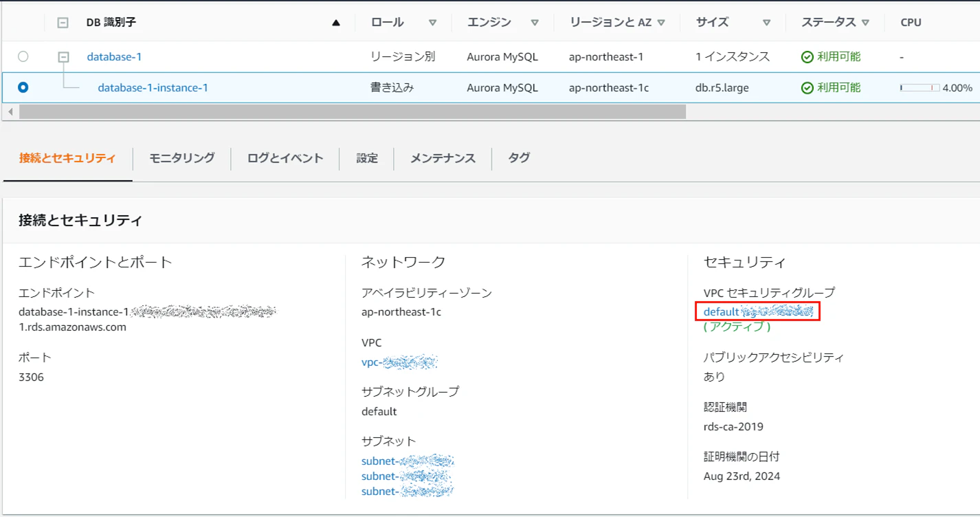Switch to the メンテナンス tab
The width and height of the screenshot is (980, 517).
(x=443, y=158)
